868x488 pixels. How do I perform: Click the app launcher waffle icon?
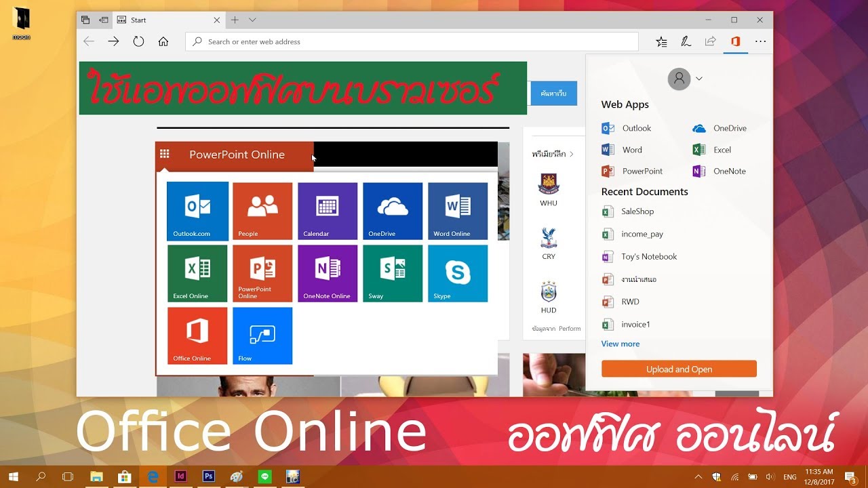coord(165,154)
